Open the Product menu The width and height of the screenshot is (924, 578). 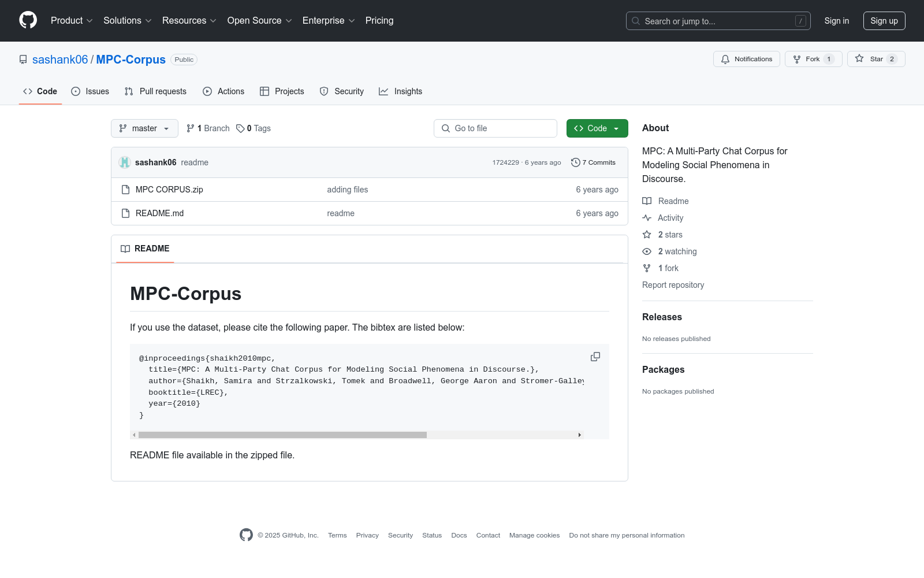point(72,21)
